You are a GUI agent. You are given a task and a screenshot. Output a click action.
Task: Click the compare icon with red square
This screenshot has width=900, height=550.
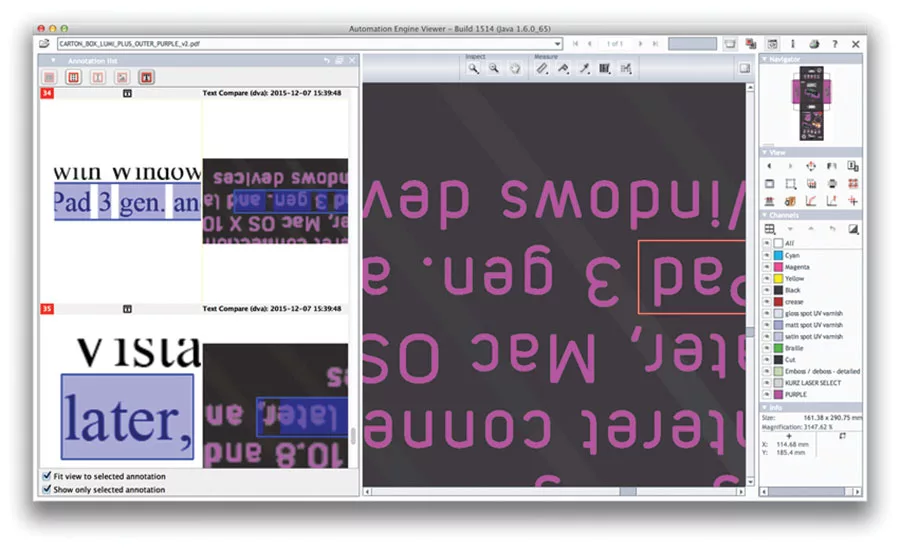(751, 44)
